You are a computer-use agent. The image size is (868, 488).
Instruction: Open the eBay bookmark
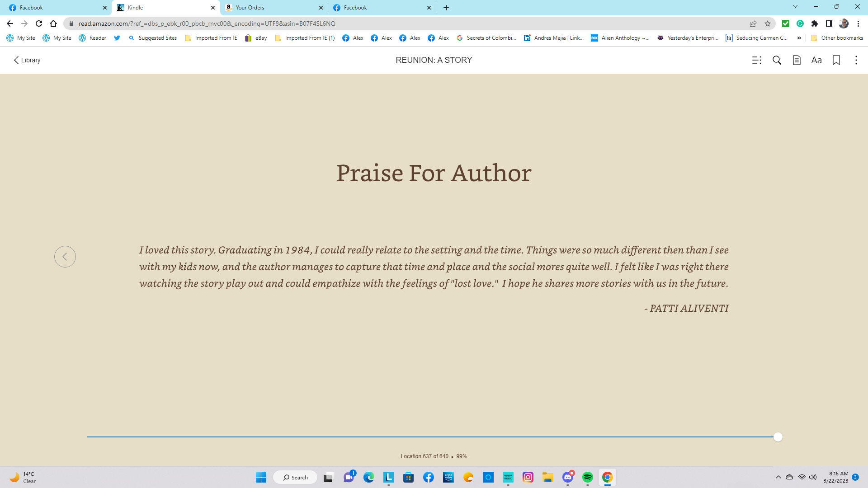(x=256, y=38)
